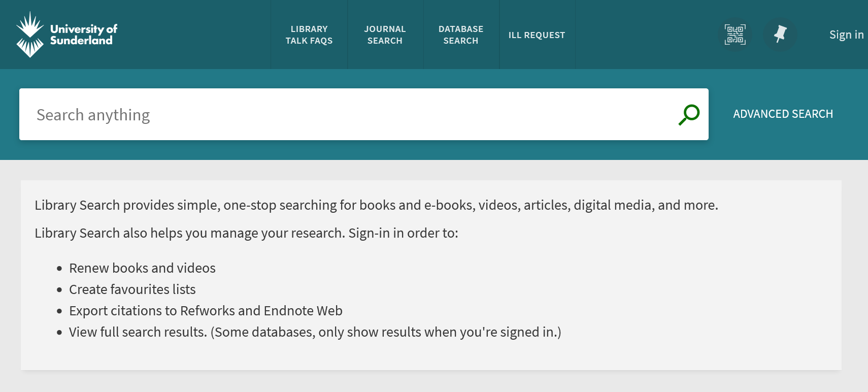This screenshot has height=392, width=868.
Task: Click the green magnifying glass search icon
Action: pos(689,114)
